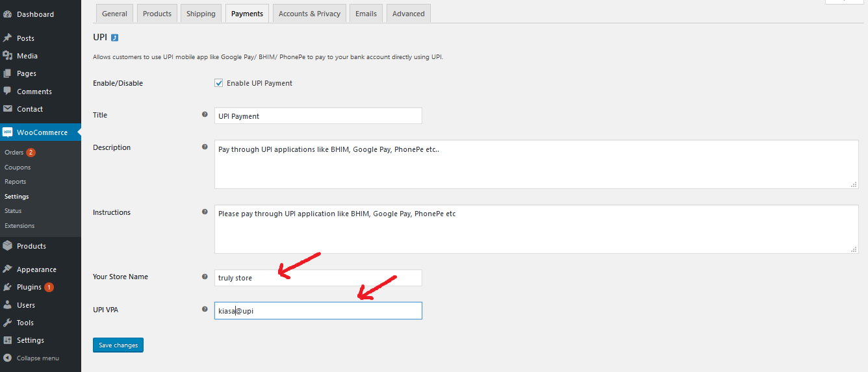Open Status under WooCommerce menu
The image size is (868, 372).
click(x=13, y=211)
